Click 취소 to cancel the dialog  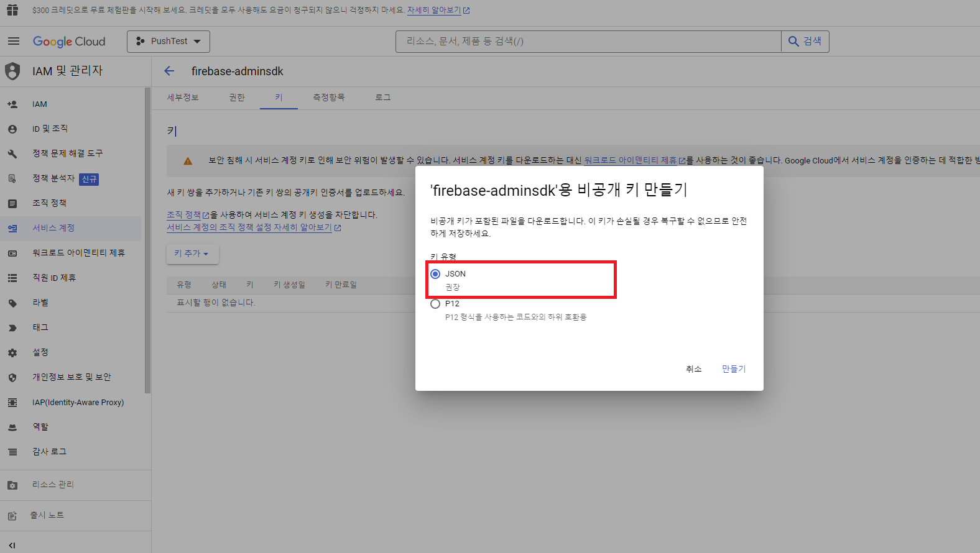pos(694,369)
